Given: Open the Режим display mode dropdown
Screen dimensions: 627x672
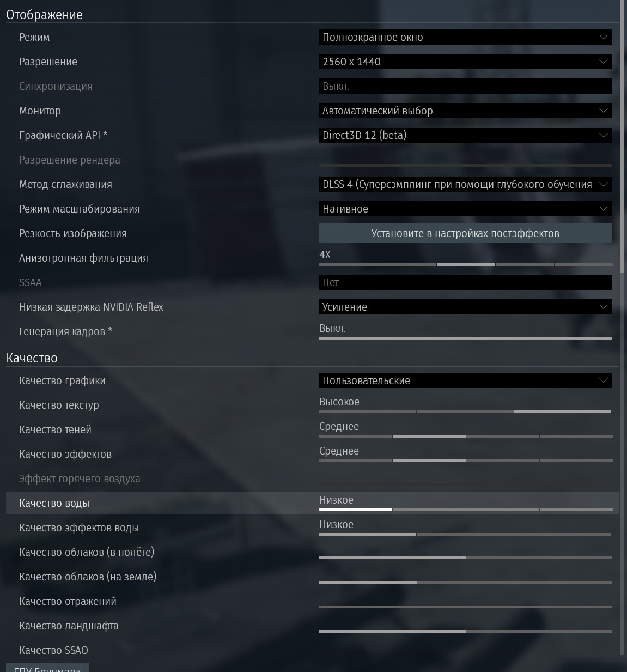Looking at the screenshot, I should pyautogui.click(x=465, y=37).
